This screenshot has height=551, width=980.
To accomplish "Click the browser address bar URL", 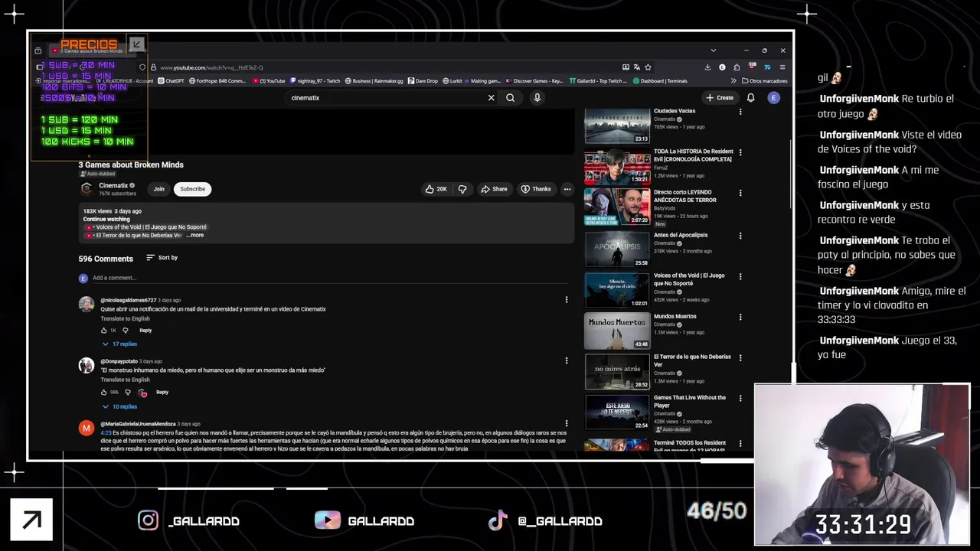I will coord(211,67).
